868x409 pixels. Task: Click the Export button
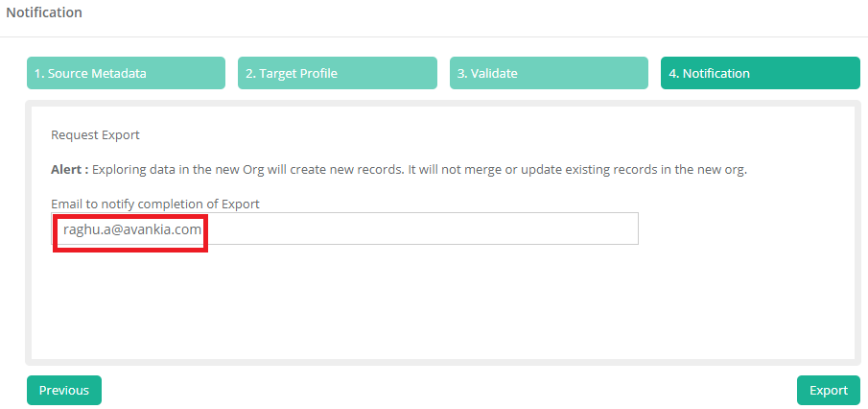[828, 390]
